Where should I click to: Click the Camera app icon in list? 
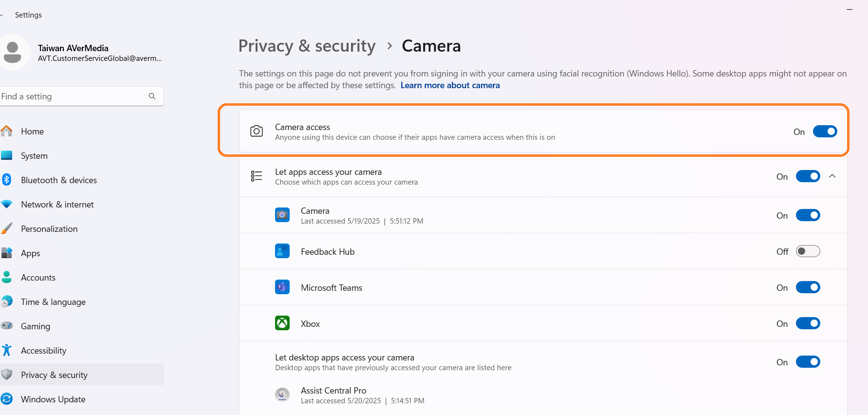click(282, 215)
